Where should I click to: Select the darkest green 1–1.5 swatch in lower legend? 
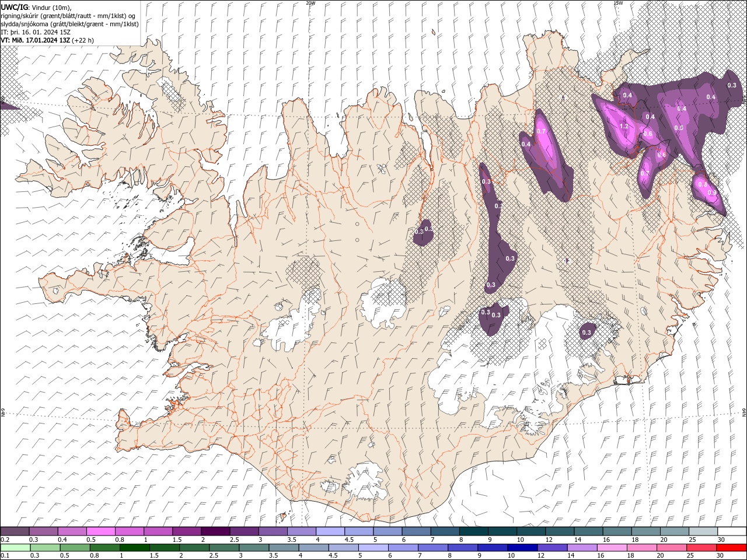[135, 548]
